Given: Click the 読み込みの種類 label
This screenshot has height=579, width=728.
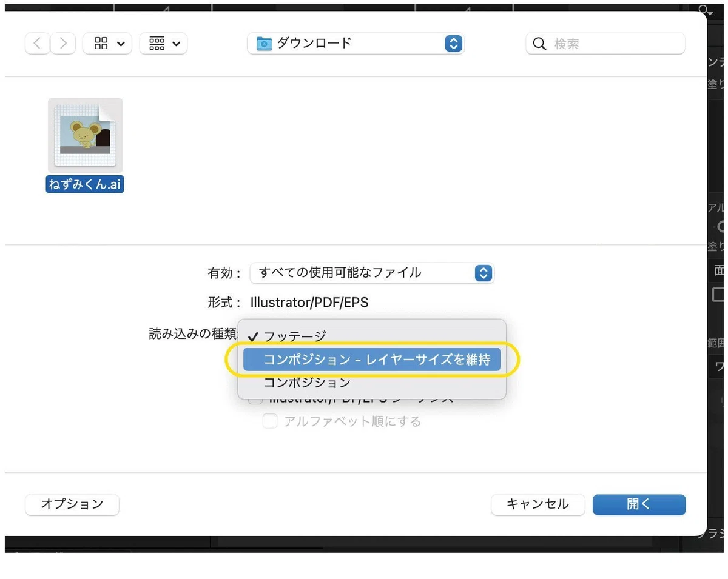Looking at the screenshot, I should point(194,334).
